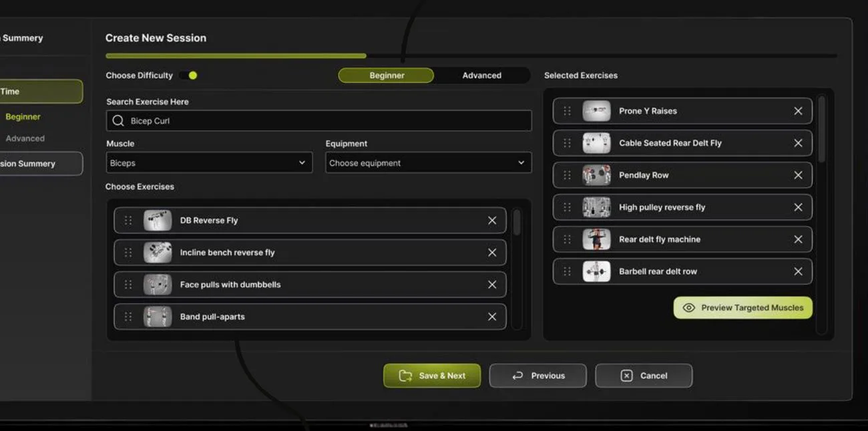Open Session Summery in the sidebar
The image size is (868, 431).
pyautogui.click(x=40, y=164)
